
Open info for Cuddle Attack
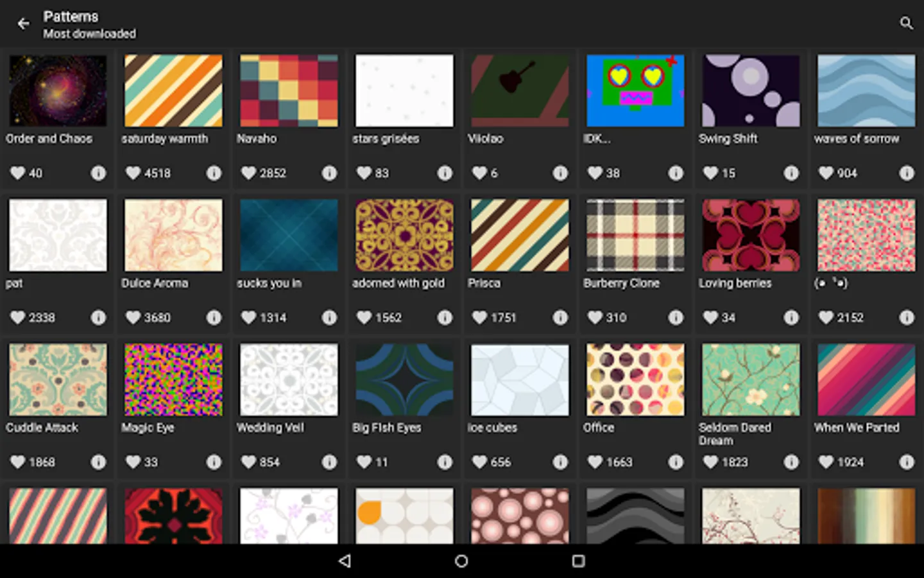(x=98, y=462)
